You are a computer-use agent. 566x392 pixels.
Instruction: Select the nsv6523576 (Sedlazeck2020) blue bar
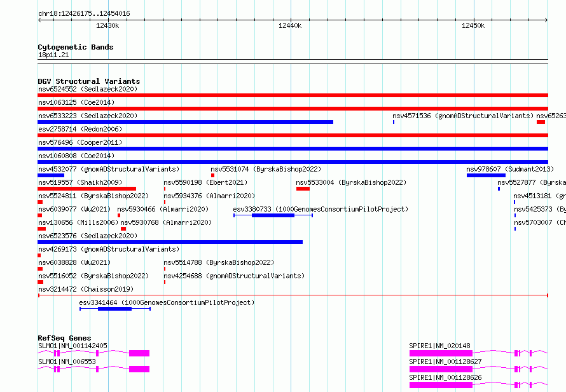[170, 242]
